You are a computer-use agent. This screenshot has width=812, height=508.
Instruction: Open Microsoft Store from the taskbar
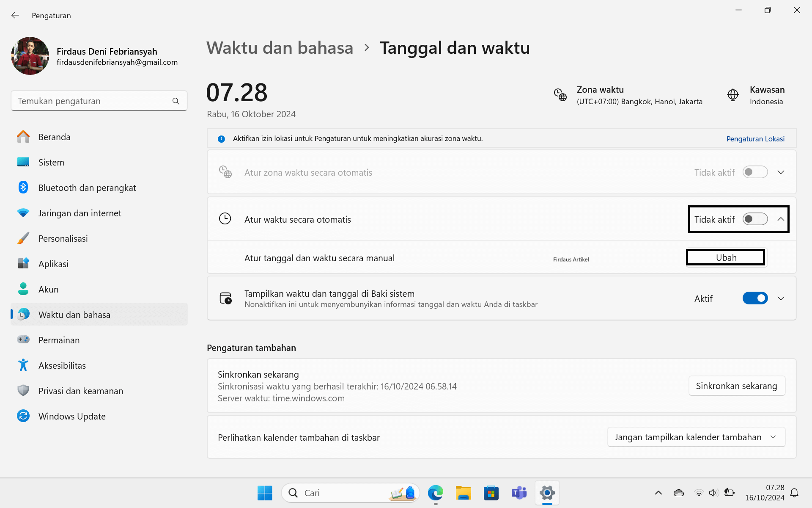tap(491, 493)
